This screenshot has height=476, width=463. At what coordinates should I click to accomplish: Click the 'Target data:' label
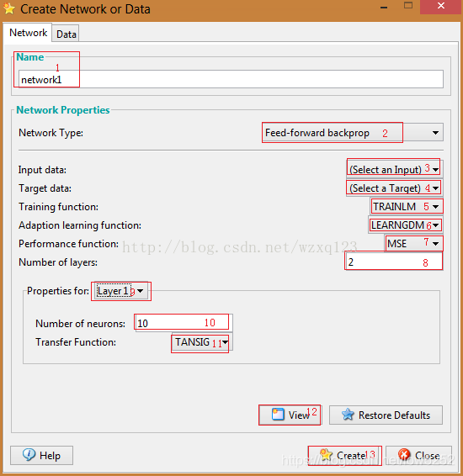coord(45,188)
